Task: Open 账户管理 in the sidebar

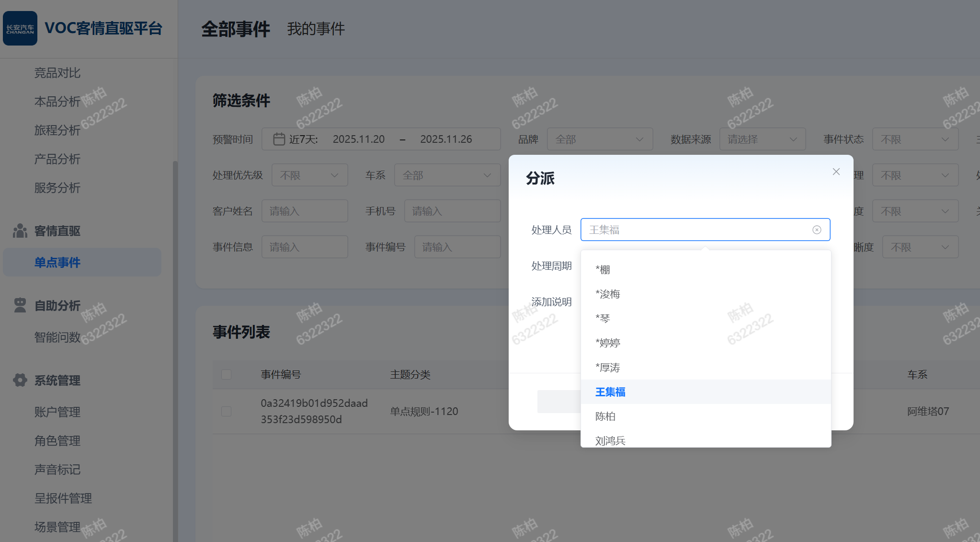Action: [57, 412]
